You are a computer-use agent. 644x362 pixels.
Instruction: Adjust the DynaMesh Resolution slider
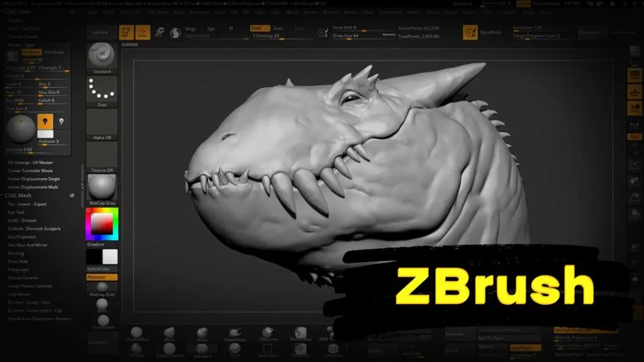pyautogui.click(x=540, y=28)
